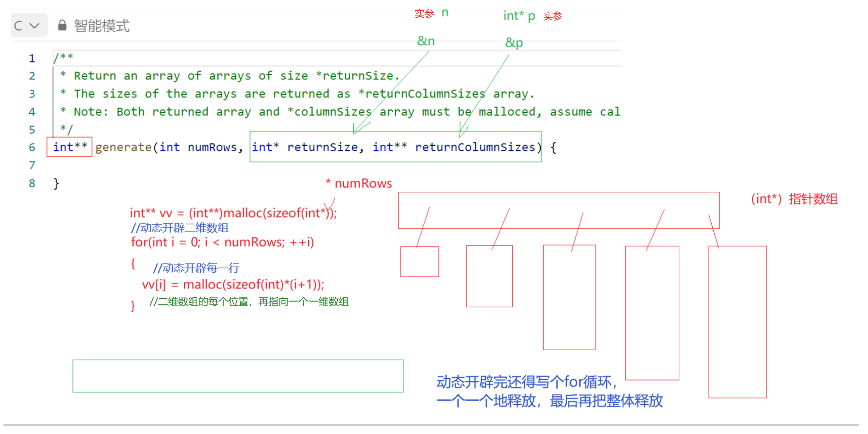Click the lock icon beside 智能模式

tap(62, 25)
